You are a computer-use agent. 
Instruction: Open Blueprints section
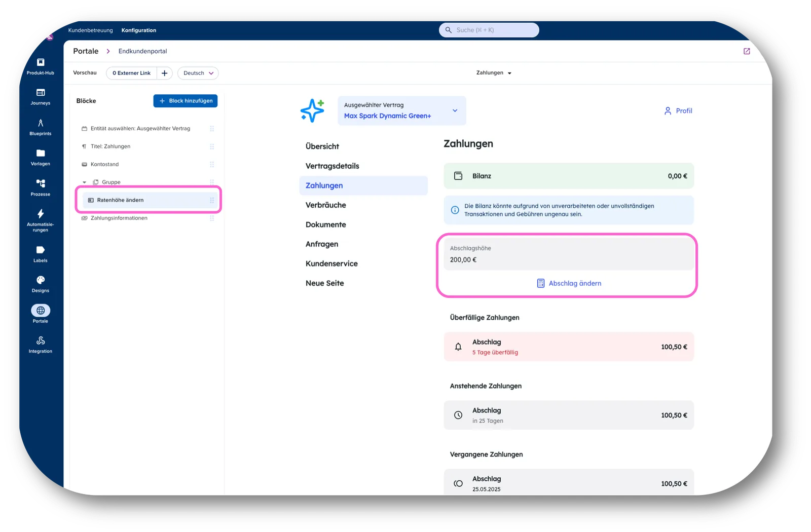(x=41, y=127)
